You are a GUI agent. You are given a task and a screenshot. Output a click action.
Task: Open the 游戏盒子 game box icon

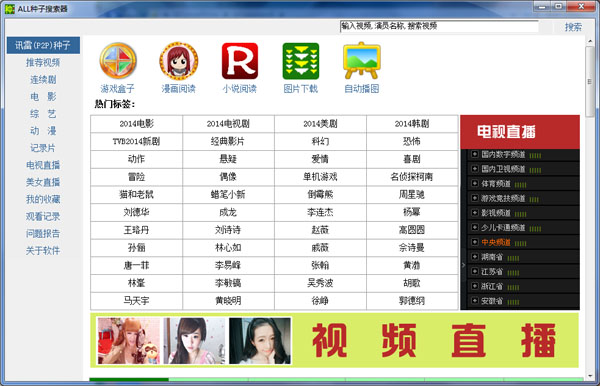118,61
